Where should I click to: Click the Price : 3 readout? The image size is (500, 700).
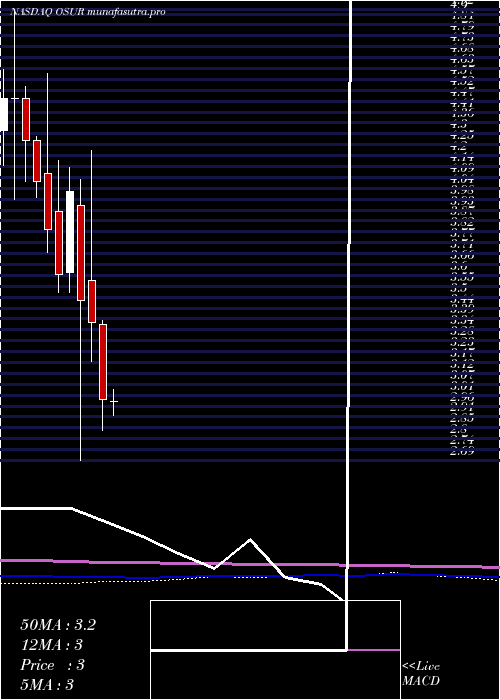click(52, 665)
